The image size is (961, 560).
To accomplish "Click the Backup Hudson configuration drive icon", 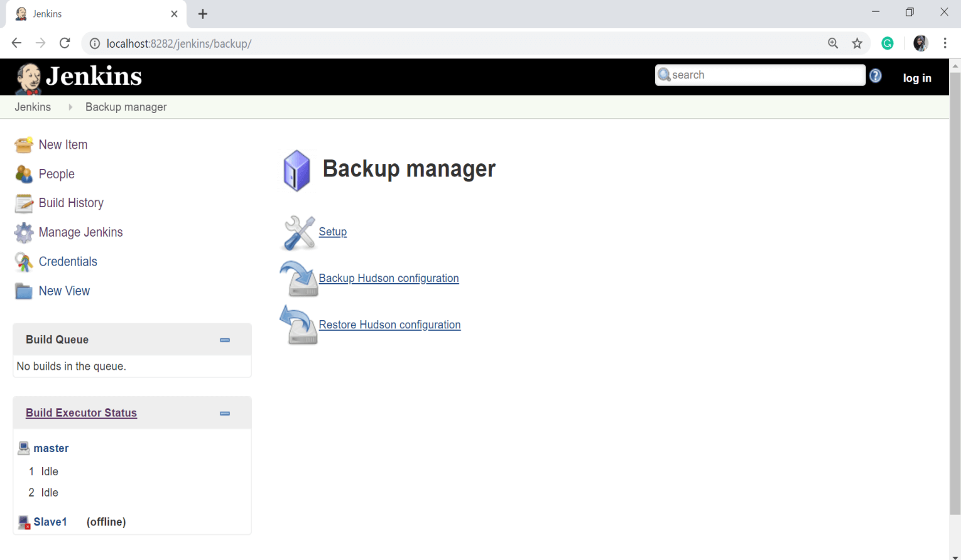I will click(x=299, y=279).
